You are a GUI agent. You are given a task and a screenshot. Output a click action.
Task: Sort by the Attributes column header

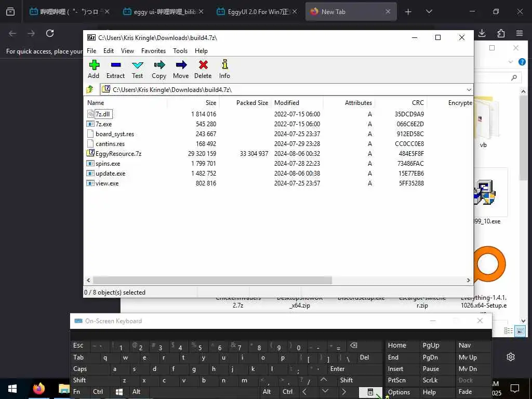(349, 103)
